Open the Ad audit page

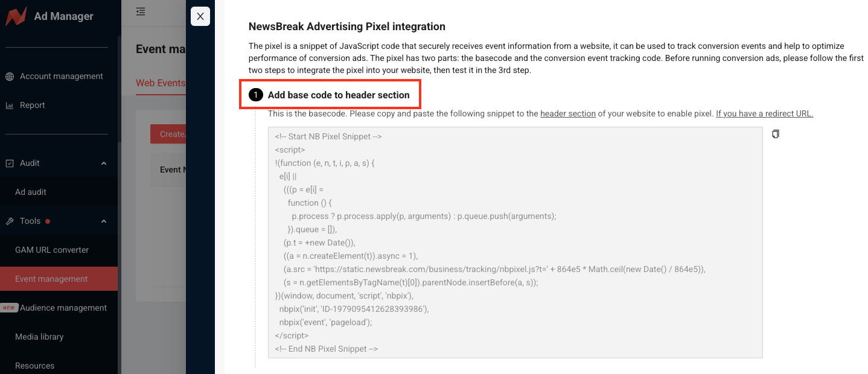31,192
